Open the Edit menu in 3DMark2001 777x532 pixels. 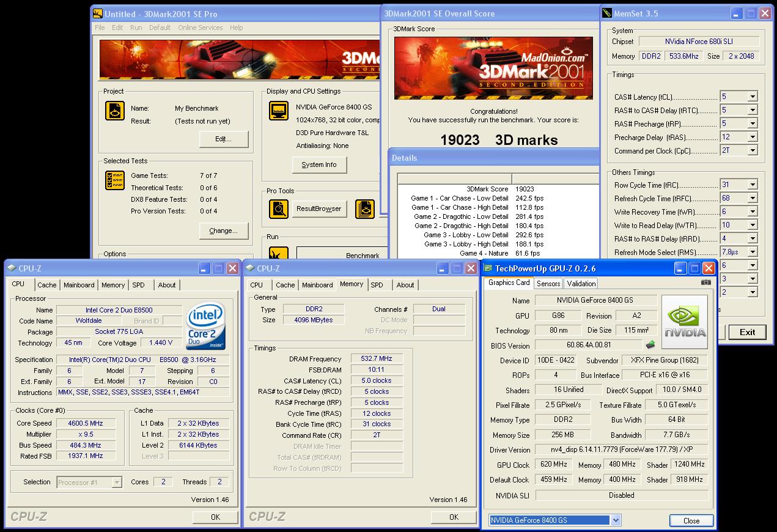pyautogui.click(x=117, y=28)
